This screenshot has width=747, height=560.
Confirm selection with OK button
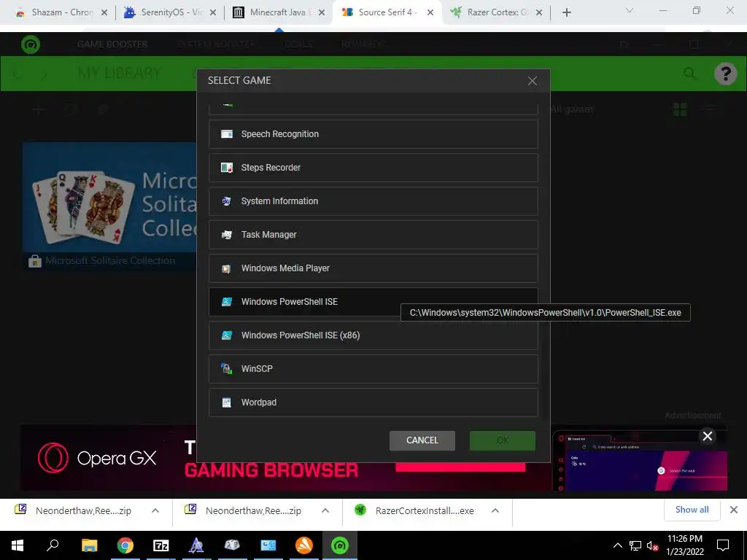click(502, 440)
